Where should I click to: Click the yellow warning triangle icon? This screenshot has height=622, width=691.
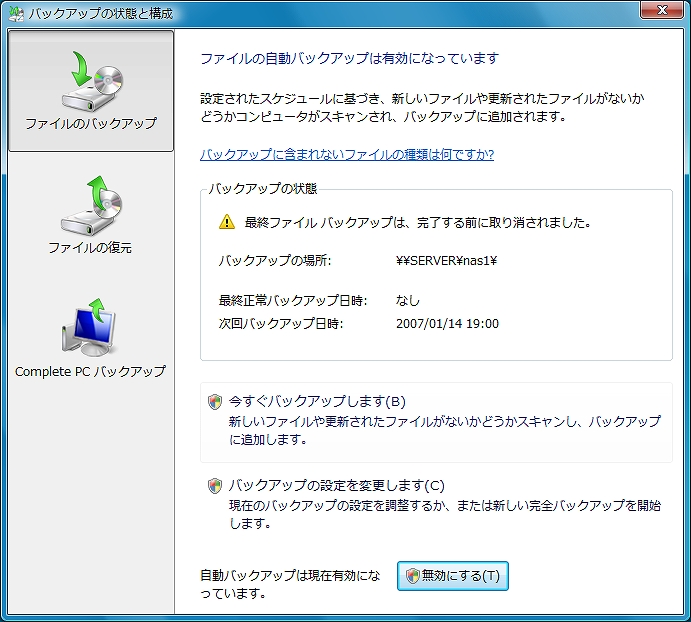[x=227, y=223]
